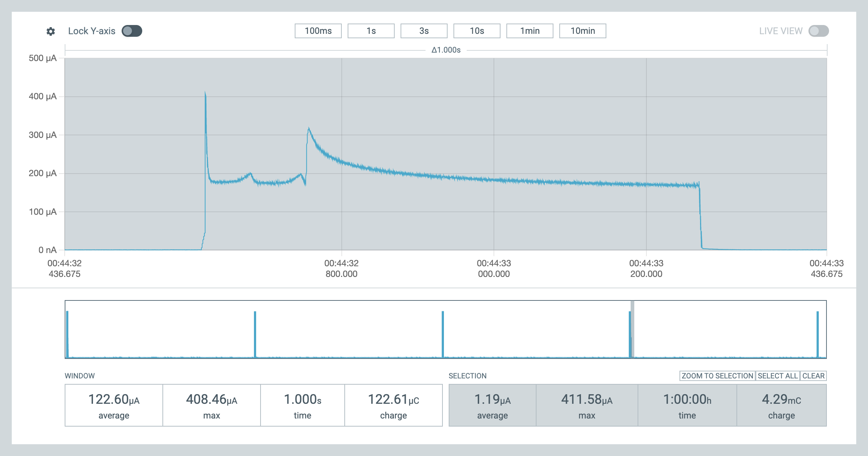
Task: Click ZOOM TO SELECTION
Action: (x=717, y=376)
